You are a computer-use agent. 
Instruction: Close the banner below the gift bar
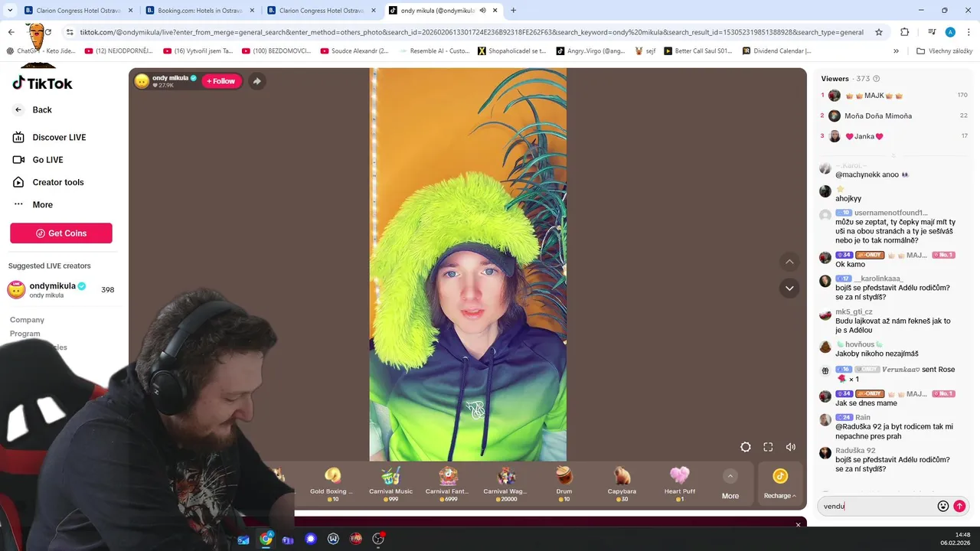point(798,525)
